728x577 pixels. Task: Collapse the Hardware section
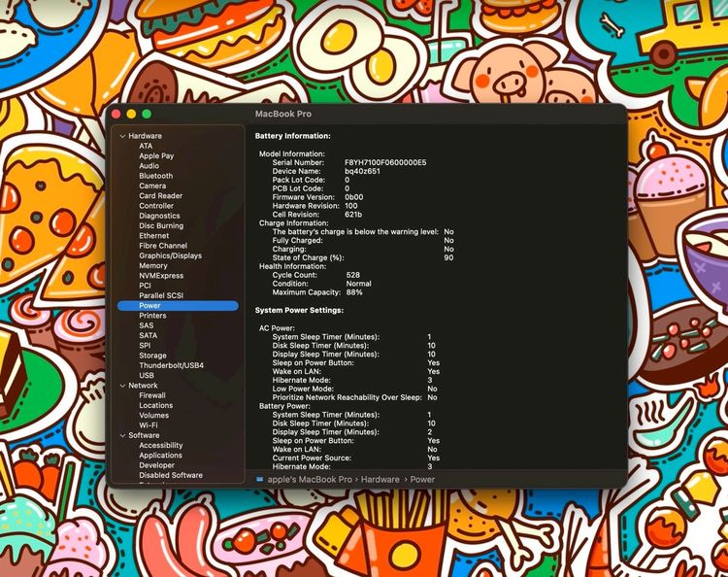point(122,136)
